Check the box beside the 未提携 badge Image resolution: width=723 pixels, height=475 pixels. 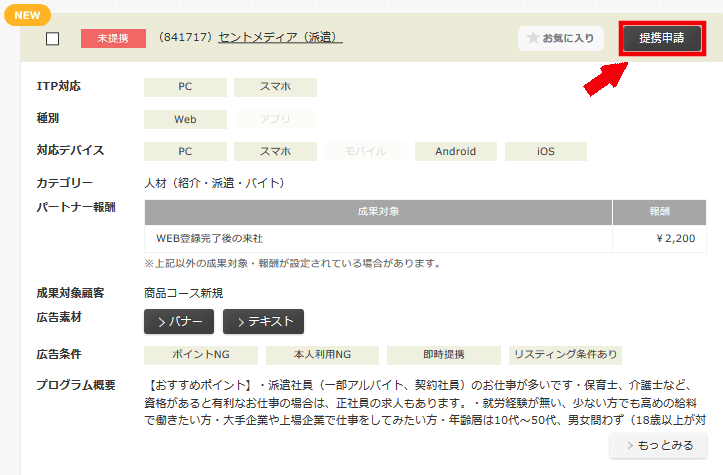[x=53, y=39]
